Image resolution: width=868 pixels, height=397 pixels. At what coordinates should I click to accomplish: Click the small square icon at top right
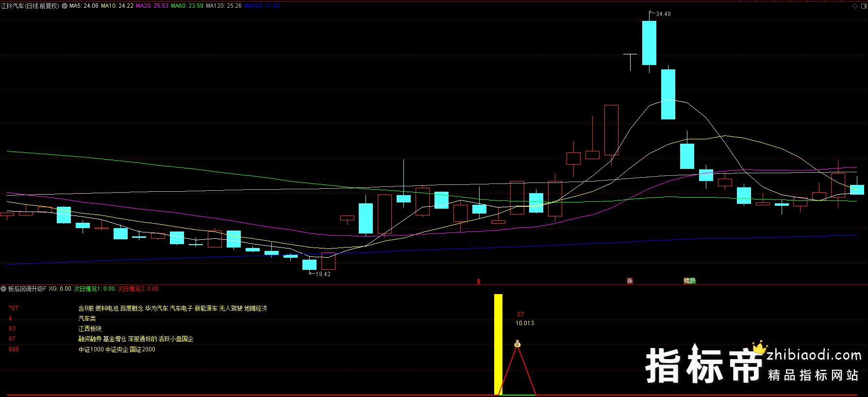863,6
